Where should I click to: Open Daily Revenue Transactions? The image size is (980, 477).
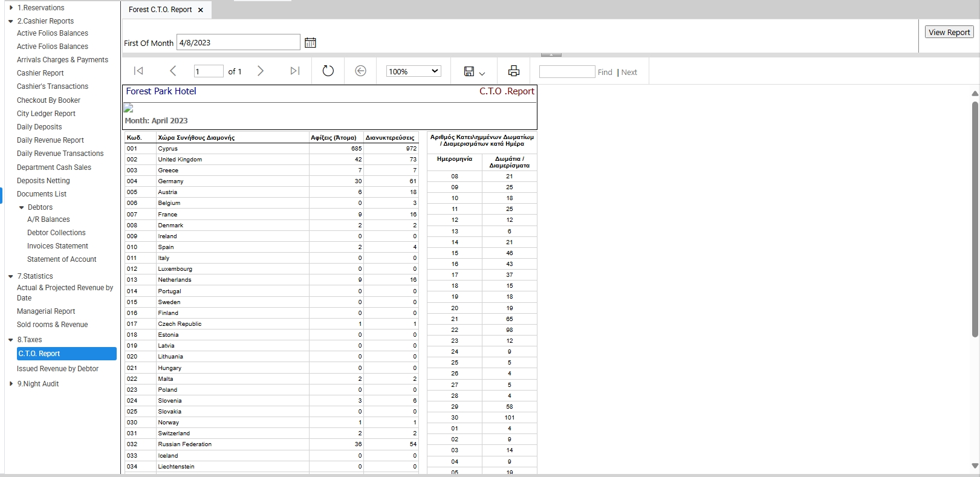[60, 154]
